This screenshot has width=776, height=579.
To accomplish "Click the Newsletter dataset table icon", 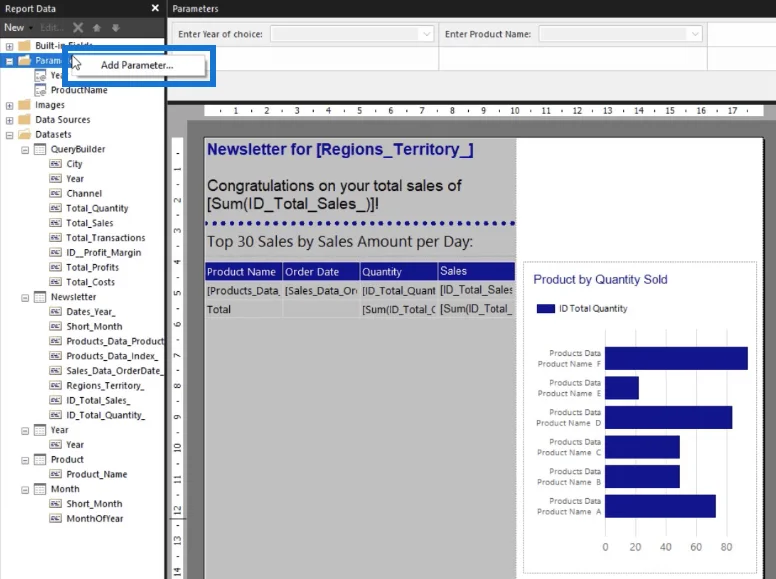I will pos(40,297).
